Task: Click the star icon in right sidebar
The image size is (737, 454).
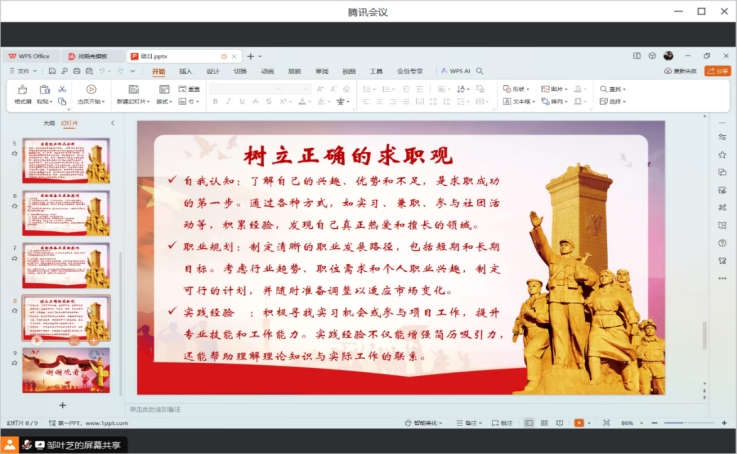Action: click(722, 154)
